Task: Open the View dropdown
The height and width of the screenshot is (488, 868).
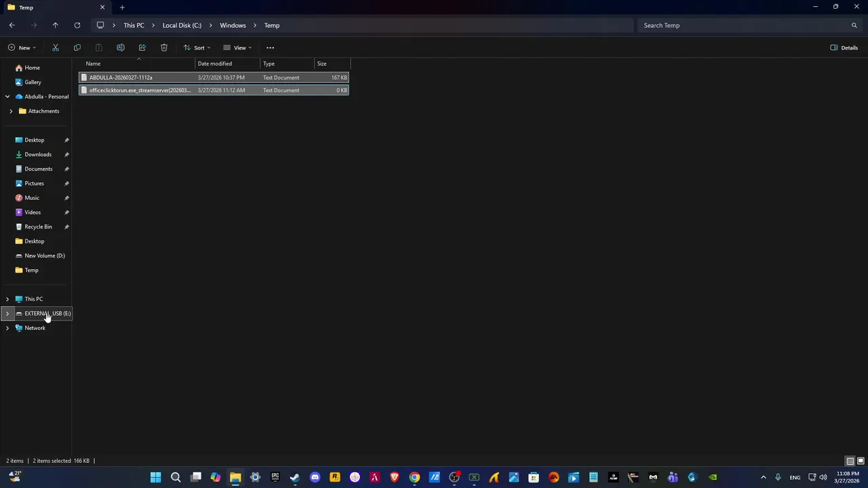Action: coord(237,47)
